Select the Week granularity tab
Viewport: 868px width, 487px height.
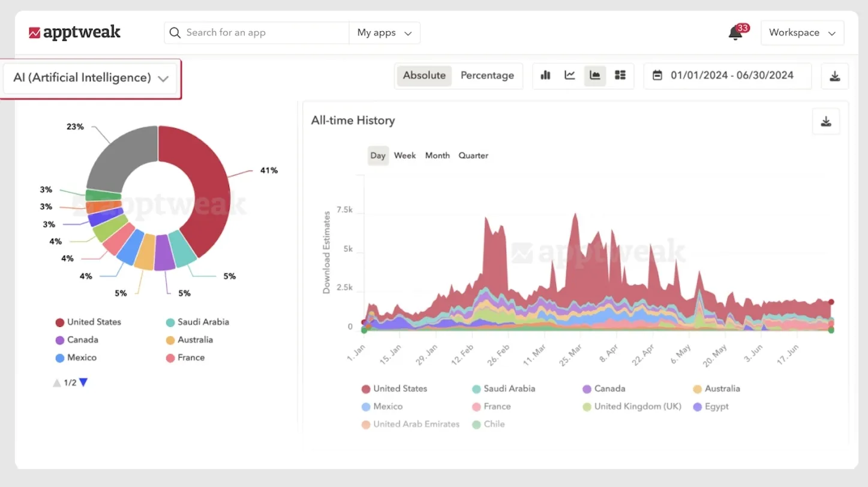click(405, 155)
